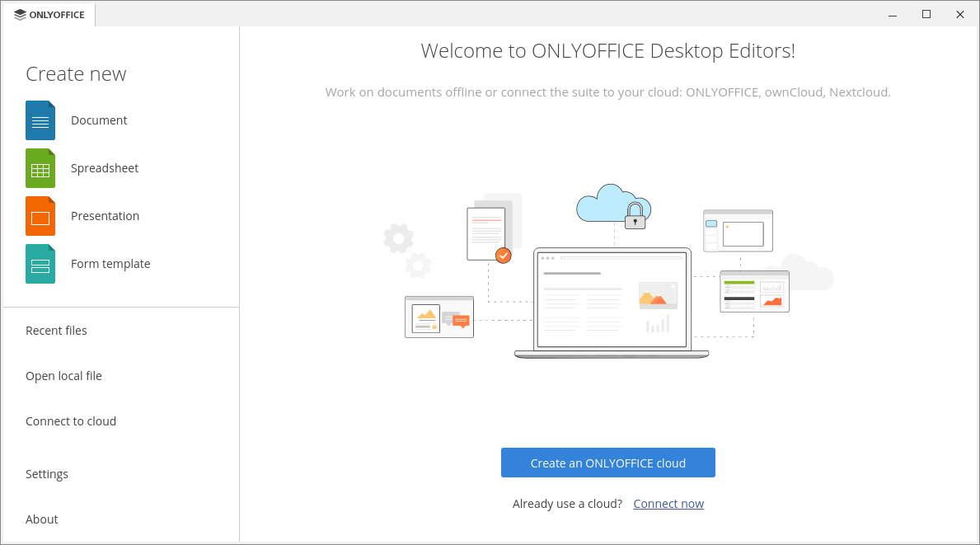Click the Connect now link

point(668,503)
